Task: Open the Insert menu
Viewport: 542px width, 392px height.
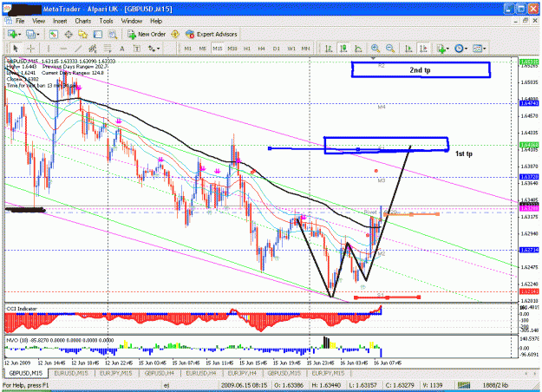Action: [60, 21]
